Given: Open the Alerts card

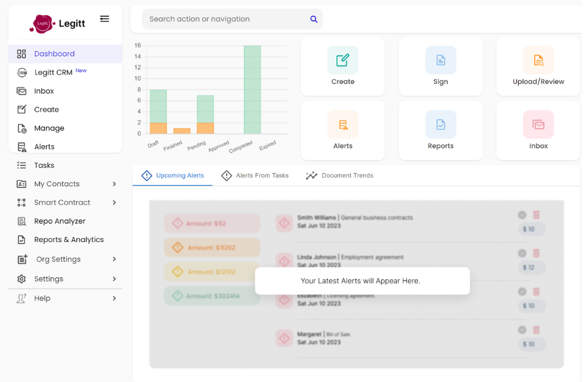Looking at the screenshot, I should (343, 130).
